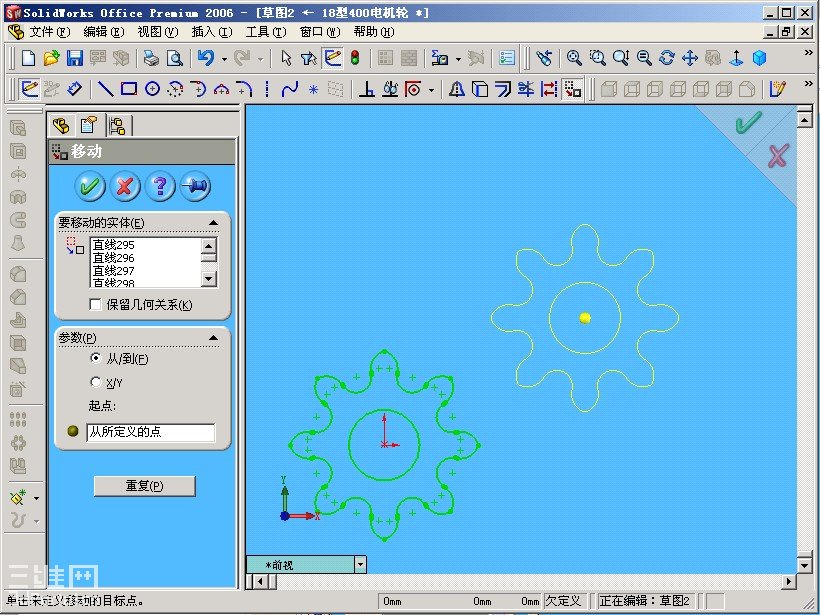Click the New document icon
Image resolution: width=820 pixels, height=615 pixels.
(x=28, y=58)
